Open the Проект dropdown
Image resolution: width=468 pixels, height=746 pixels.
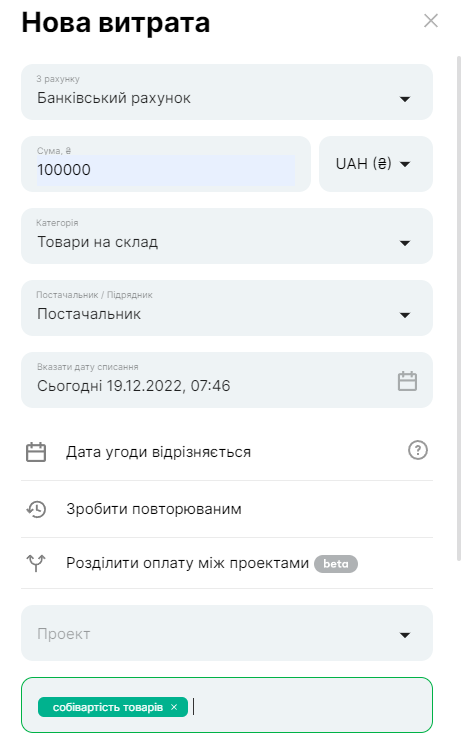coord(227,633)
